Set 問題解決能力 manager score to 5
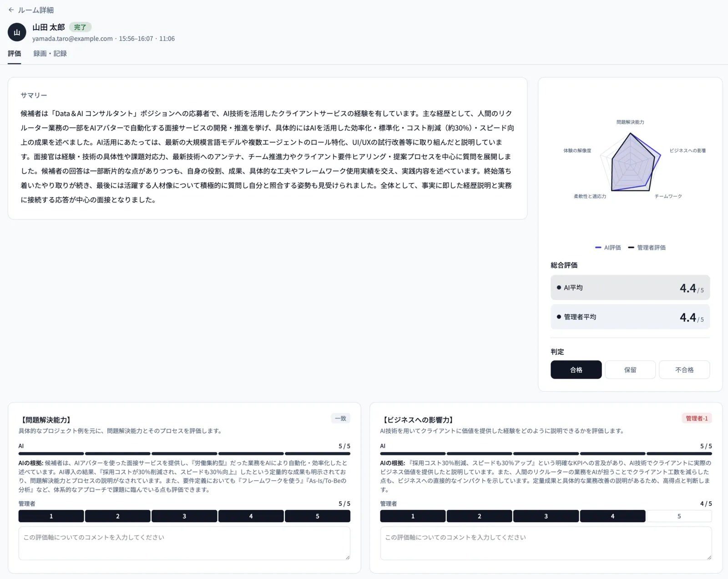This screenshot has width=728, height=579. tap(318, 516)
